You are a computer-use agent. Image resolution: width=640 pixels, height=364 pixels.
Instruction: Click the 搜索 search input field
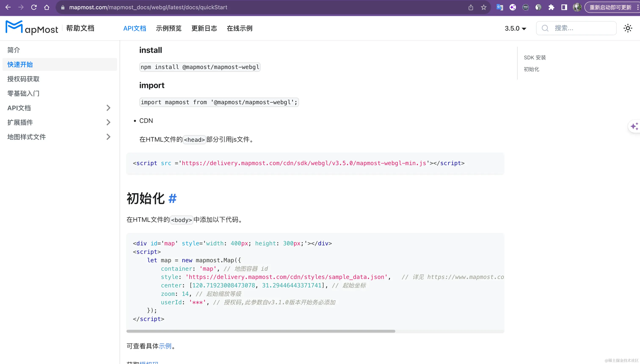click(581, 28)
